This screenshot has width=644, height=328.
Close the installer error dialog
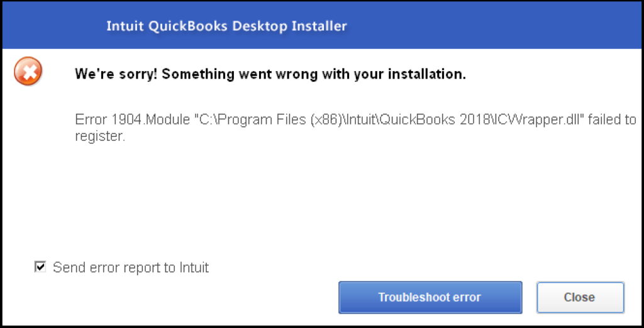click(579, 297)
